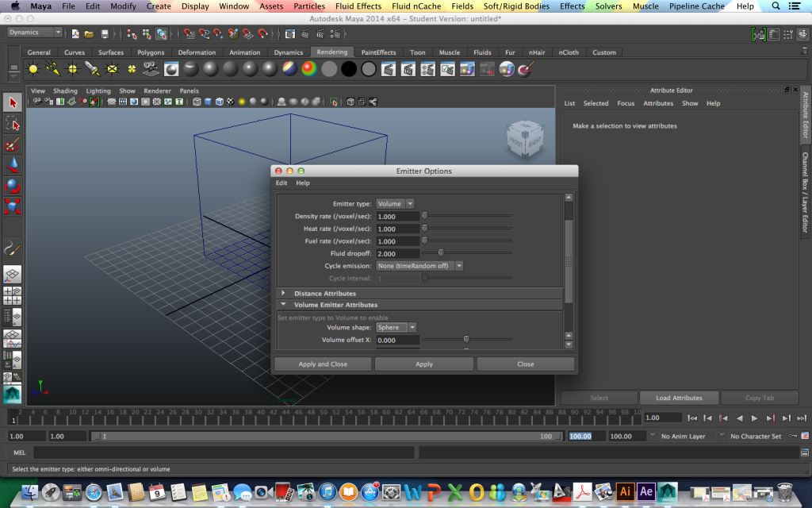
Task: Click the Fluid dropoff slider
Action: (x=442, y=252)
